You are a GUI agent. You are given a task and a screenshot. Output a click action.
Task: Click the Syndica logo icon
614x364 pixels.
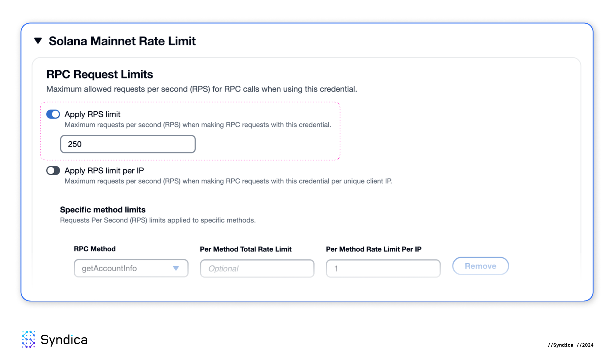(29, 340)
